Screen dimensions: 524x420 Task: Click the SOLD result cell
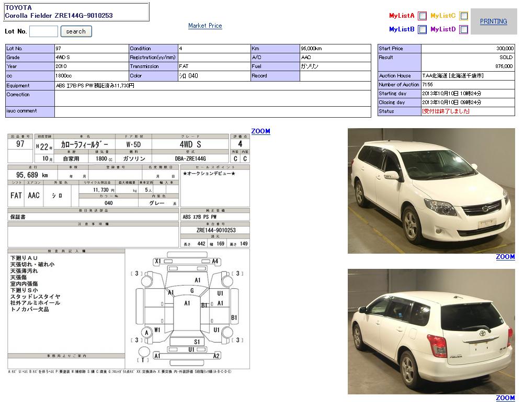point(467,58)
